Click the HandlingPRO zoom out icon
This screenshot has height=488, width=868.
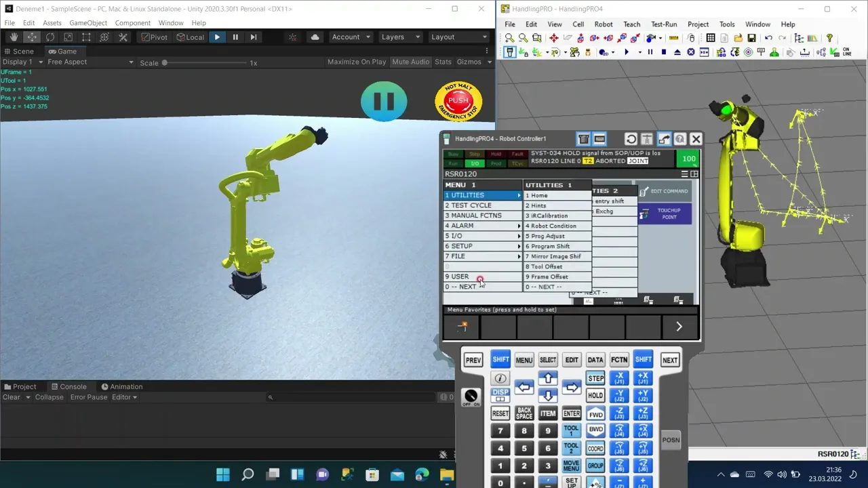tap(524, 38)
